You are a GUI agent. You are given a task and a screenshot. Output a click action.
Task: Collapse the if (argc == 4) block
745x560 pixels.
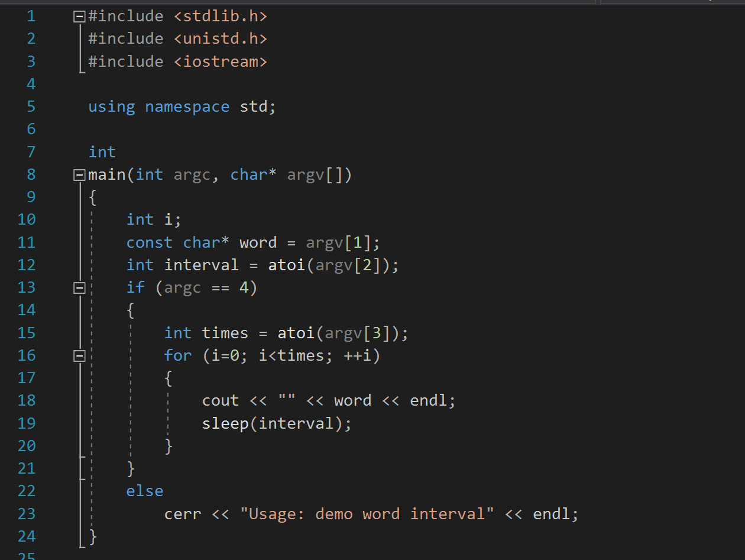click(79, 287)
